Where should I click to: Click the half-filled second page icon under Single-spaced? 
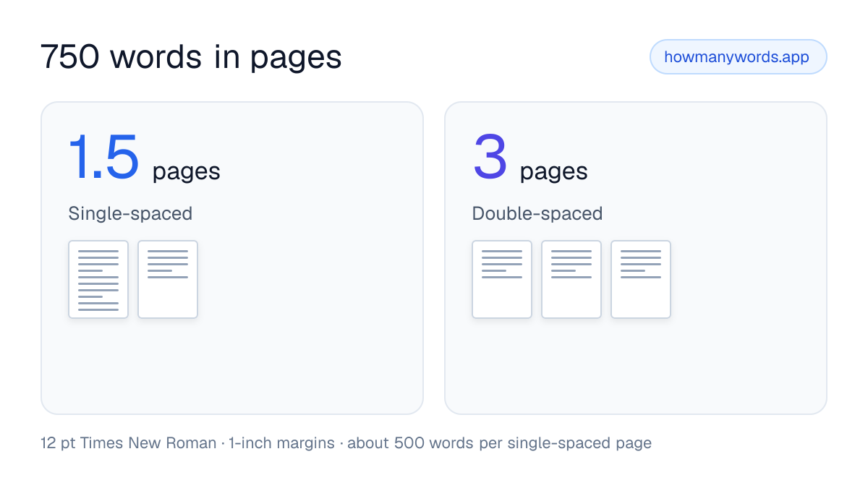pos(168,279)
